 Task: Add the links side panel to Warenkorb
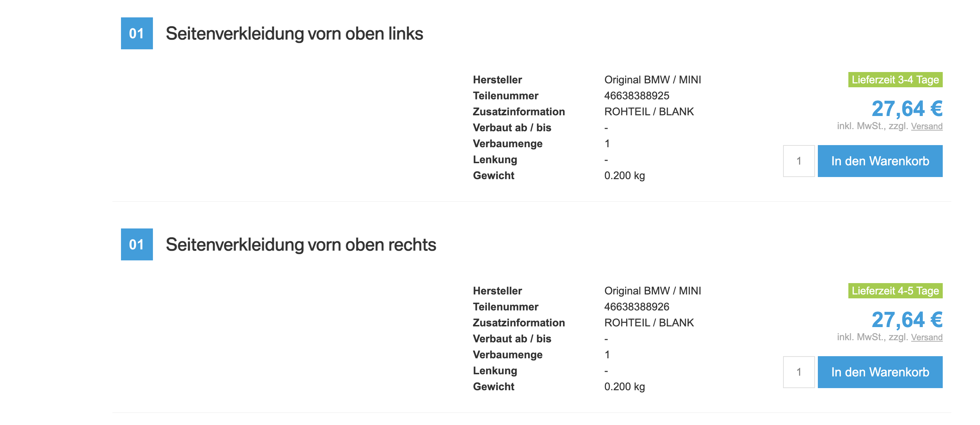coord(880,161)
